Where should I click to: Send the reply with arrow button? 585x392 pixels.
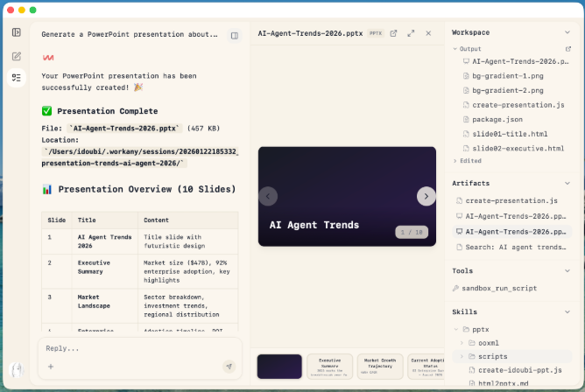click(229, 367)
